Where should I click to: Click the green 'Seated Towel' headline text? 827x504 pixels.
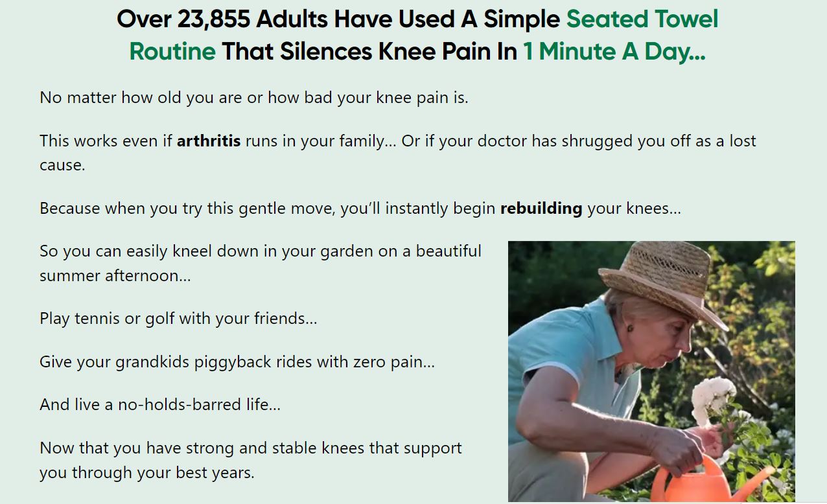pyautogui.click(x=642, y=19)
